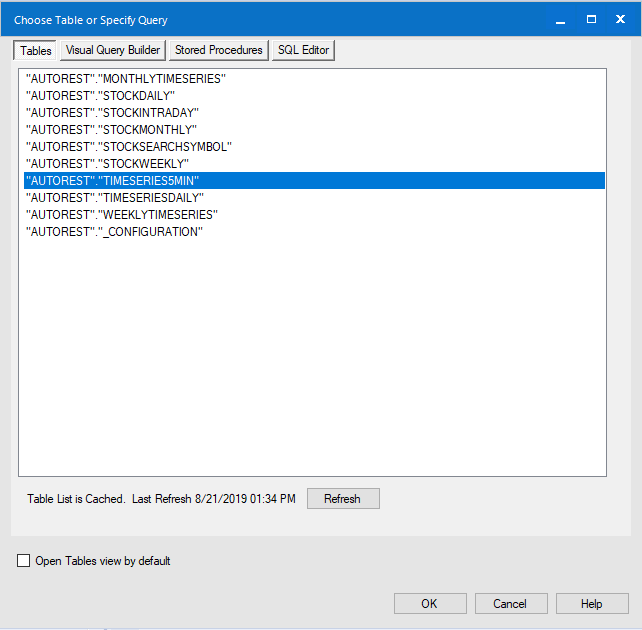Choose the TIMESERIESDAILY table

click(114, 198)
